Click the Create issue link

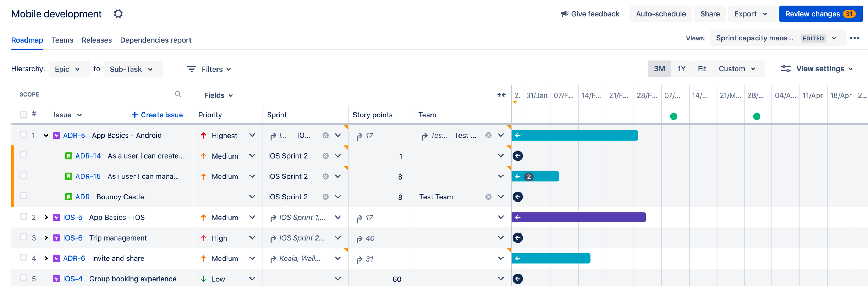[157, 115]
